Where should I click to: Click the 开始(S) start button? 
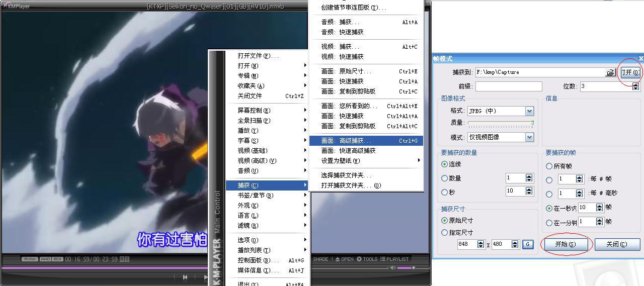coord(565,244)
